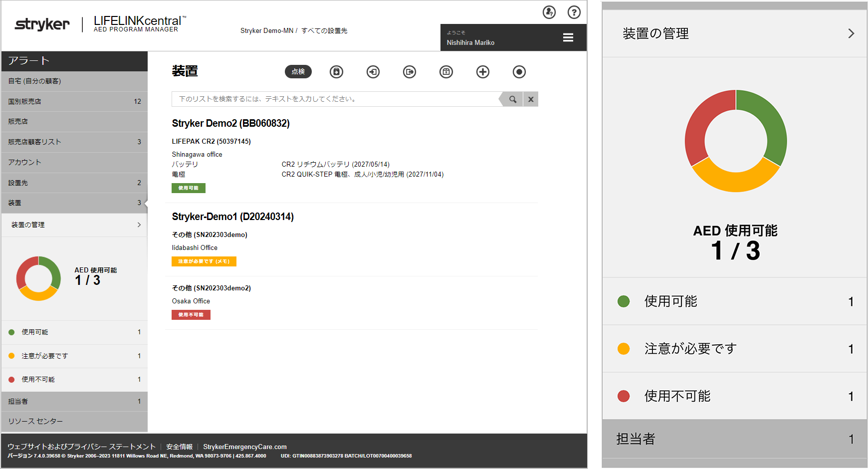Click the small AED status donut chart in sidebar
Screen dimensions: 868x469
click(38, 278)
